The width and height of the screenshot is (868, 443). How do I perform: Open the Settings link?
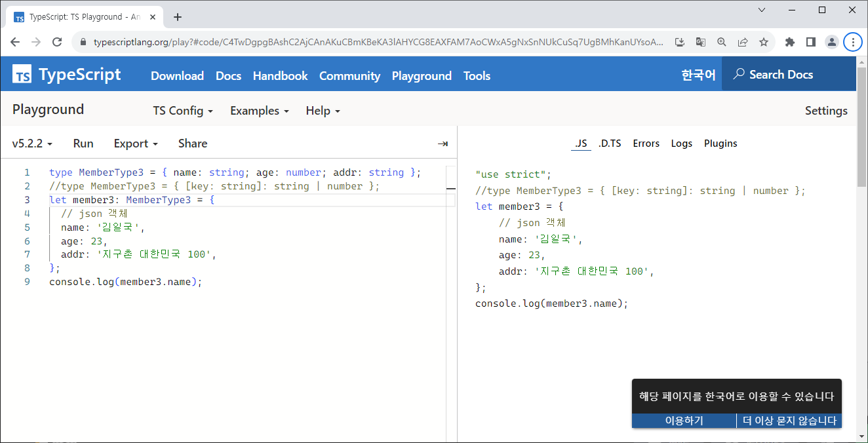point(826,111)
